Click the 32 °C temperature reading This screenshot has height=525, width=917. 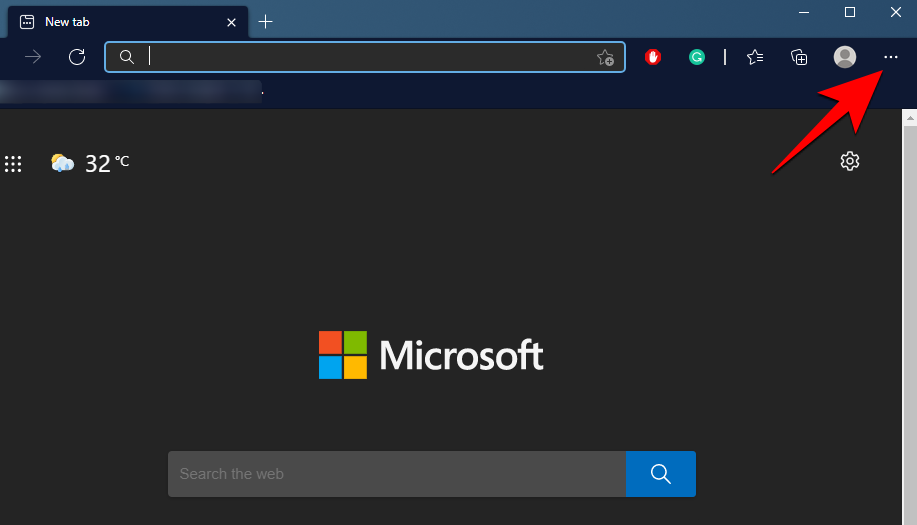coord(107,163)
